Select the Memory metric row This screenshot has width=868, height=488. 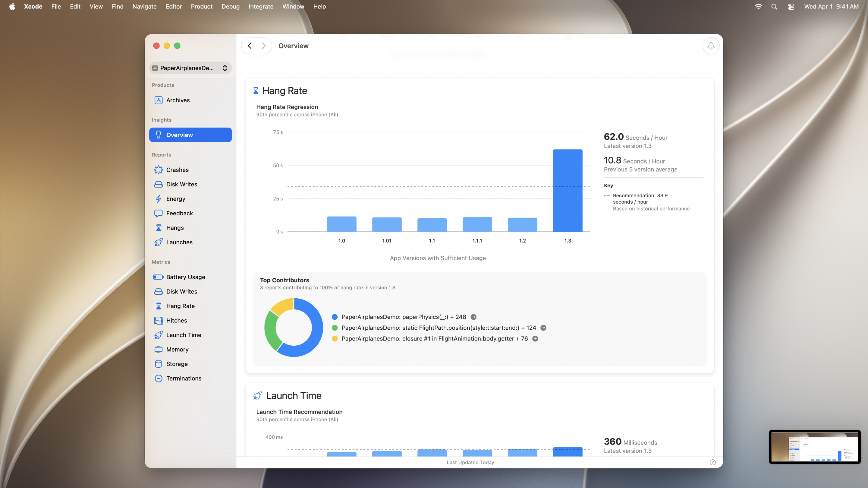point(190,349)
